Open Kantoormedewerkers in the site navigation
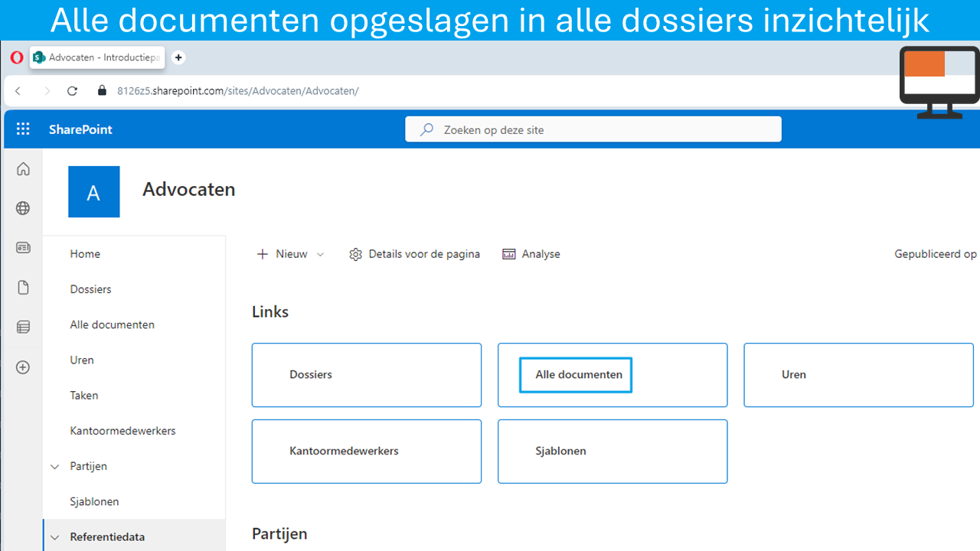The height and width of the screenshot is (551, 980). [x=122, y=431]
